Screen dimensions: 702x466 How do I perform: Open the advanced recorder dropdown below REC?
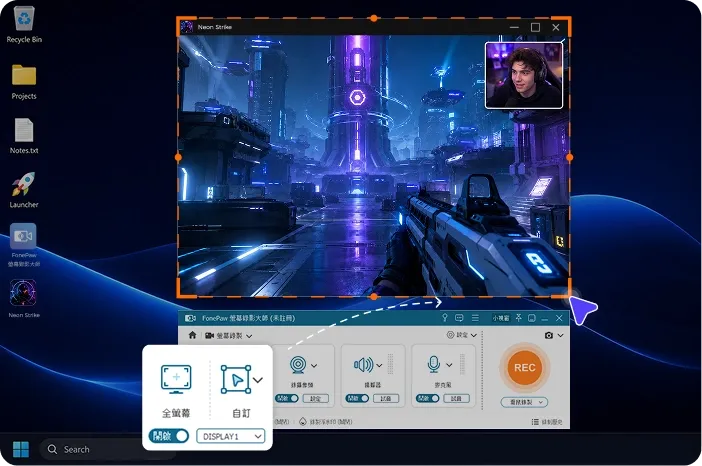click(x=524, y=402)
